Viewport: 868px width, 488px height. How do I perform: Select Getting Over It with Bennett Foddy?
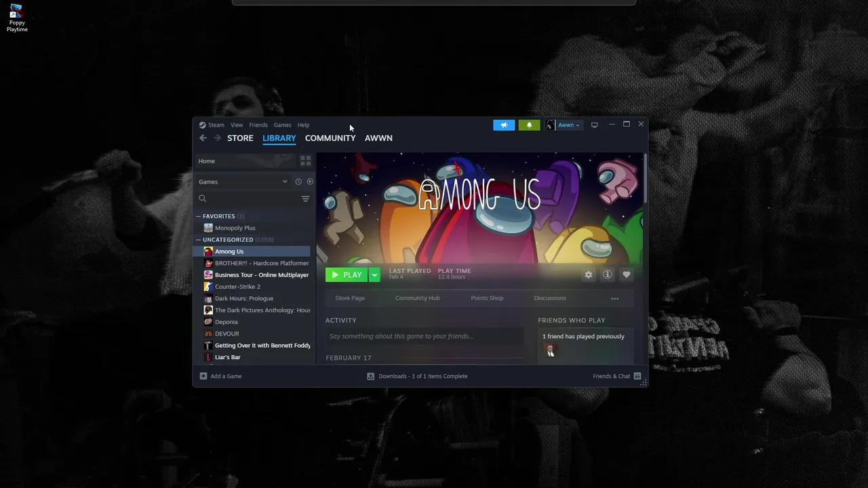tap(262, 346)
